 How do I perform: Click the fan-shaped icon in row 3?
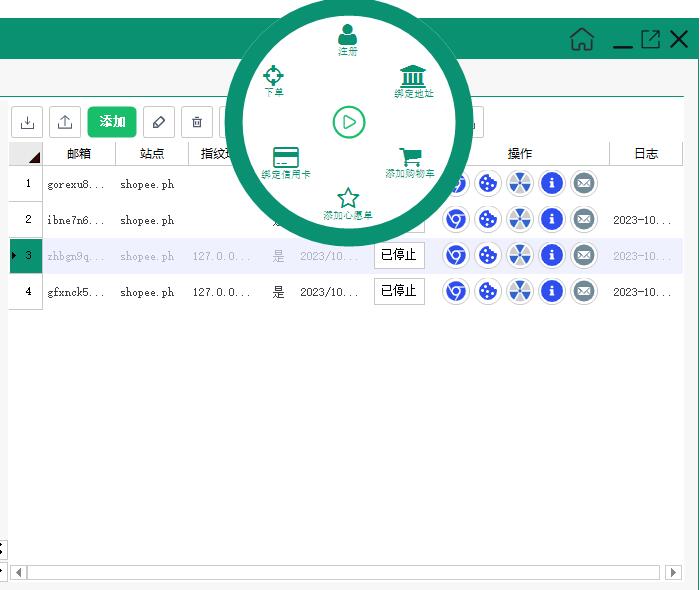point(520,255)
